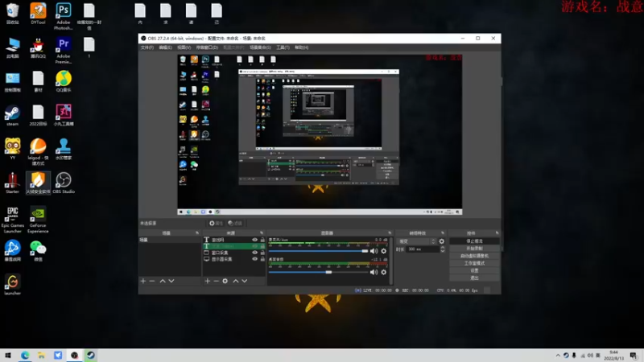Click the Start Recording button

pos(474,249)
